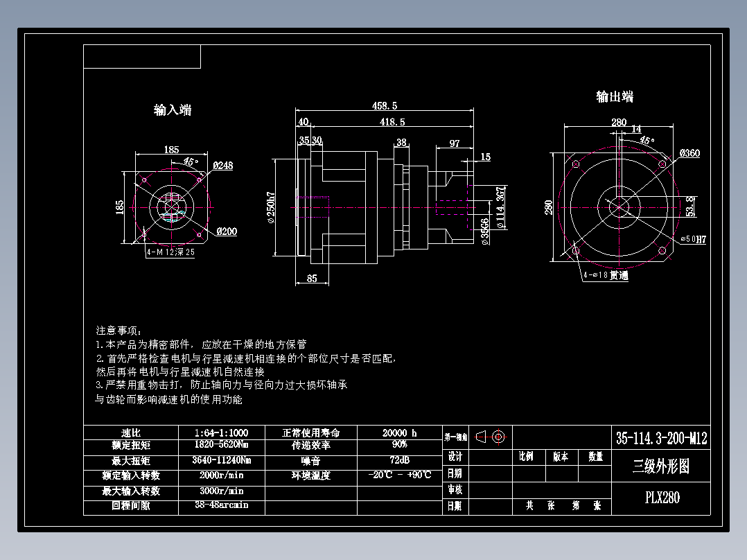
Task: Select the Ø50H7 bore callout
Action: pos(692,238)
